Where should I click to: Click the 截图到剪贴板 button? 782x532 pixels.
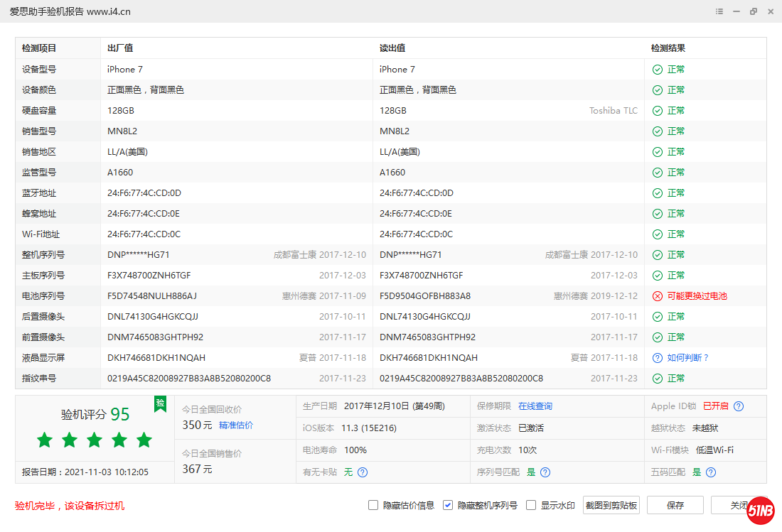tap(611, 505)
